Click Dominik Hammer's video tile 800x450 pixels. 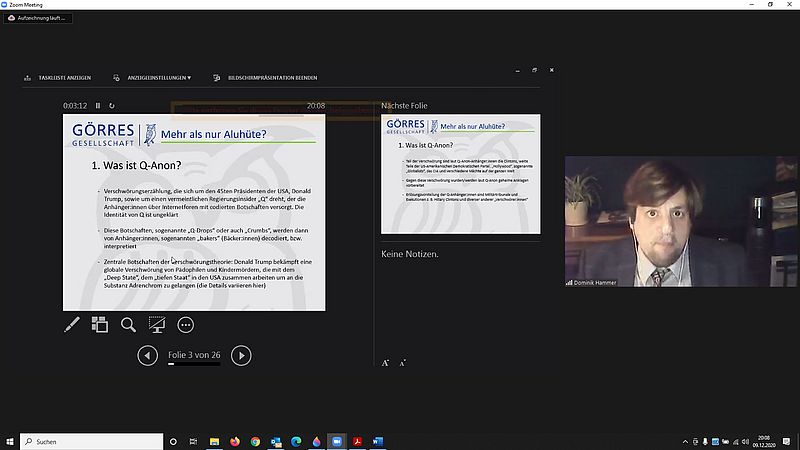(681, 221)
